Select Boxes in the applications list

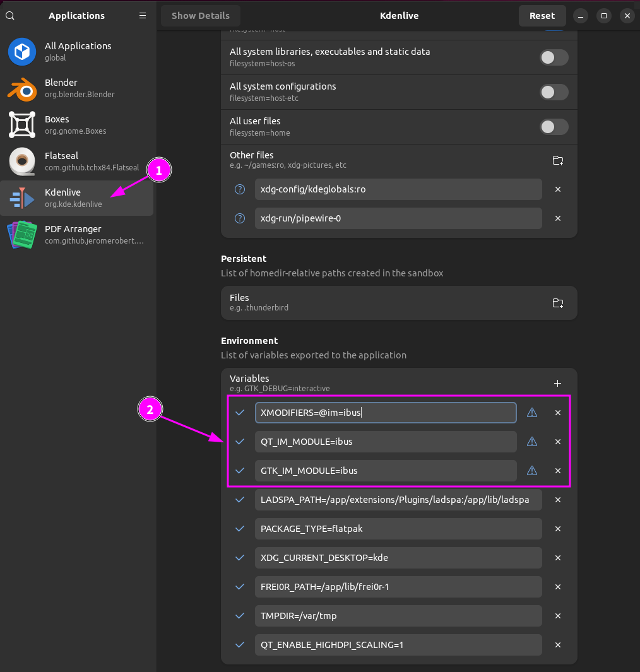77,125
